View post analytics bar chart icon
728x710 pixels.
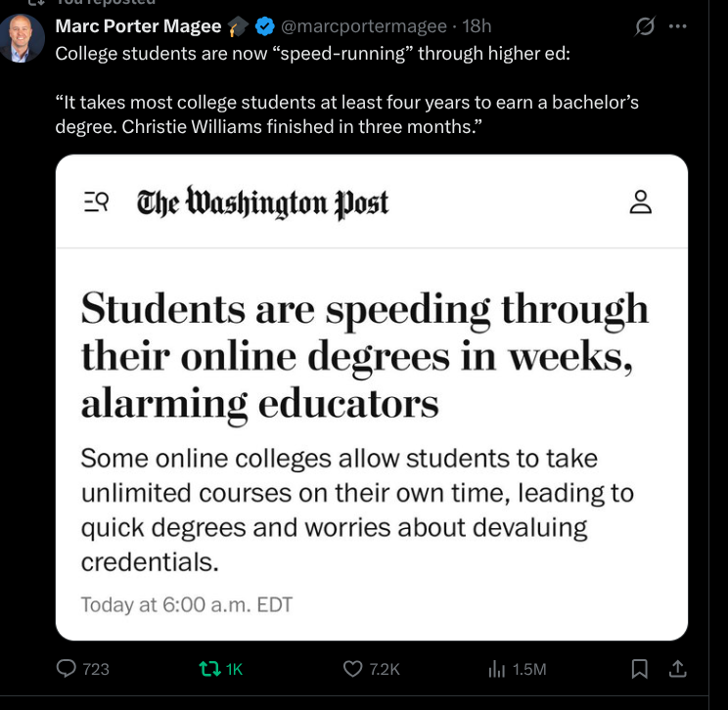(496, 669)
